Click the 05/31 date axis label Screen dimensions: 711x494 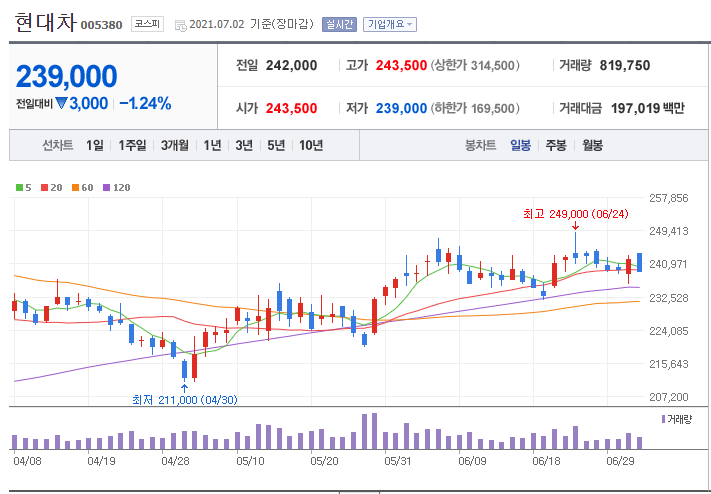point(398,462)
